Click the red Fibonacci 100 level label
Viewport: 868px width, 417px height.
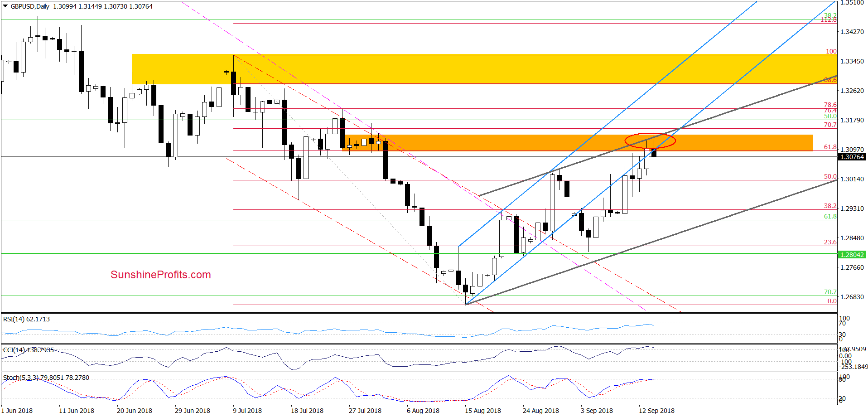tap(831, 51)
